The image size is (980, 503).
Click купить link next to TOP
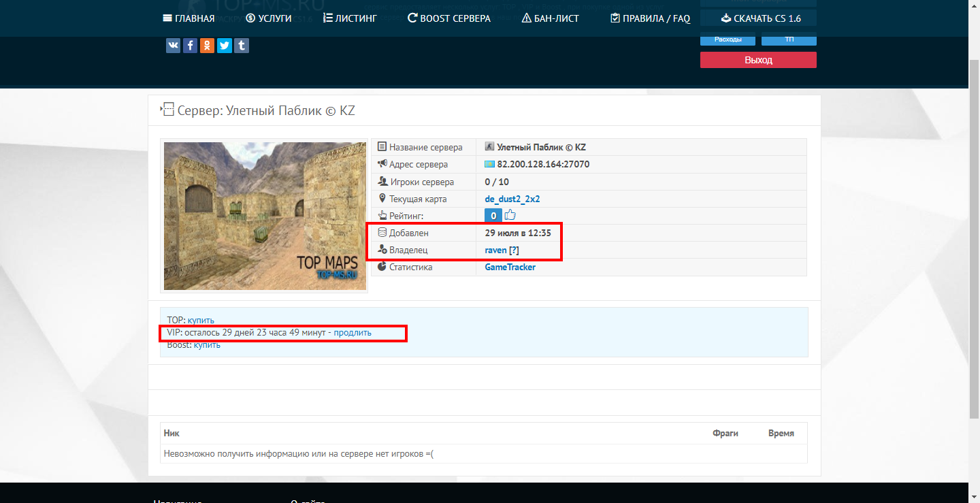(x=201, y=320)
